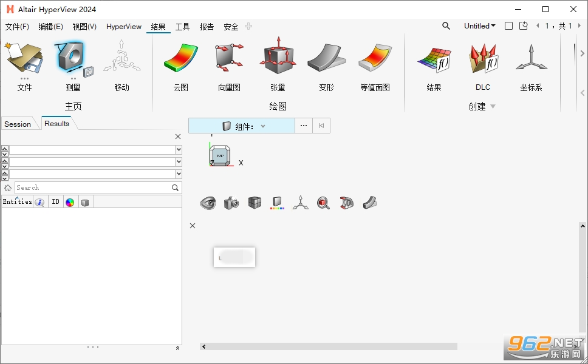This screenshot has width=588, height=364.
Task: Open the 文件(F) menu
Action: 17,27
